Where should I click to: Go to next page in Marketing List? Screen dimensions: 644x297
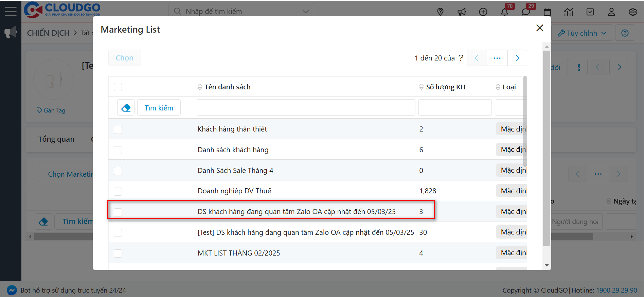[517, 58]
